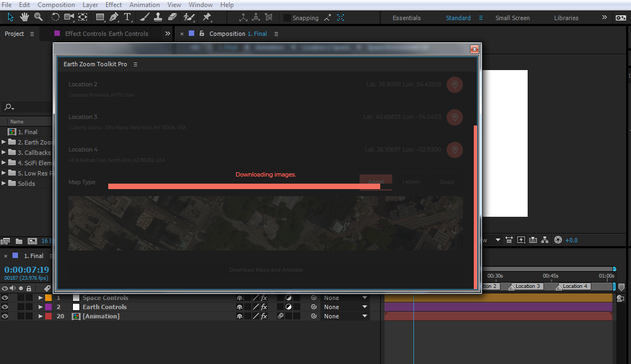Click the Local Axis Mode icon
Viewport: 631px width, 364px height.
[x=243, y=17]
